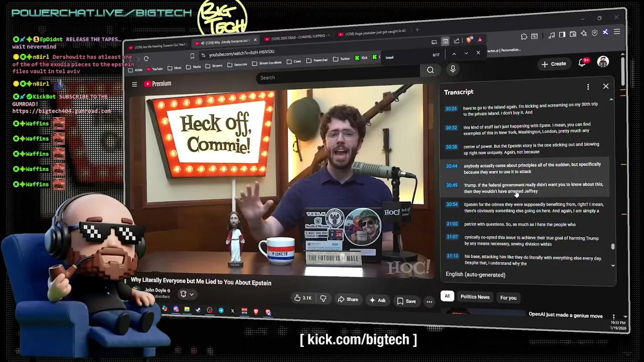Go to previous find-in-page match
The height and width of the screenshot is (362, 644).
454,54
